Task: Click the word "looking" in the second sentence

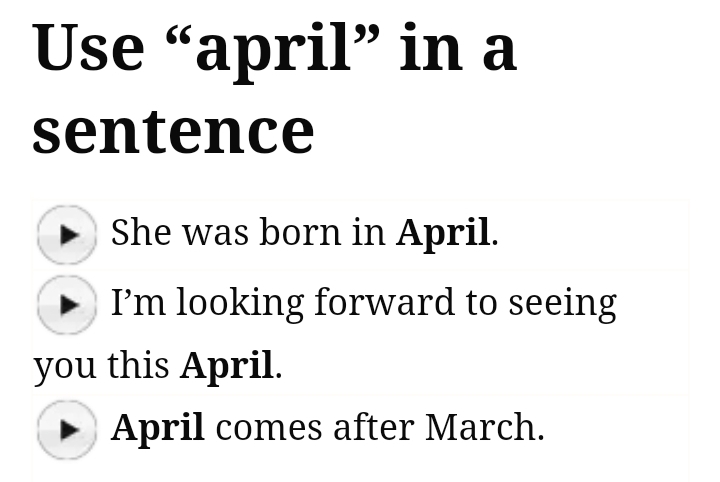Action: click(240, 303)
